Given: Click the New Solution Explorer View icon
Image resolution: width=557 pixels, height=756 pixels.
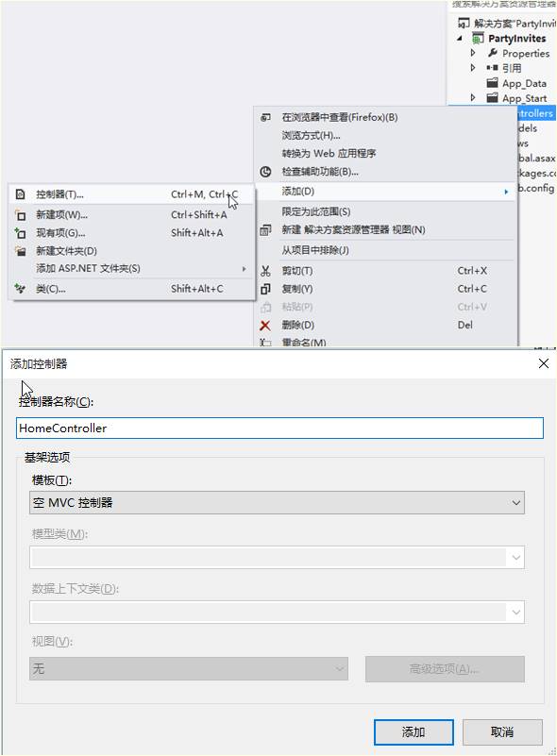Looking at the screenshot, I should (x=265, y=230).
